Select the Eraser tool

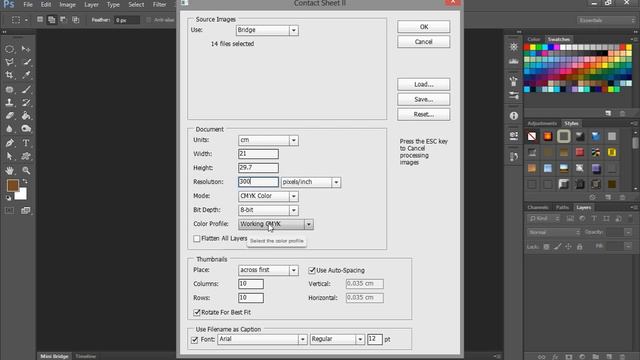[9, 116]
